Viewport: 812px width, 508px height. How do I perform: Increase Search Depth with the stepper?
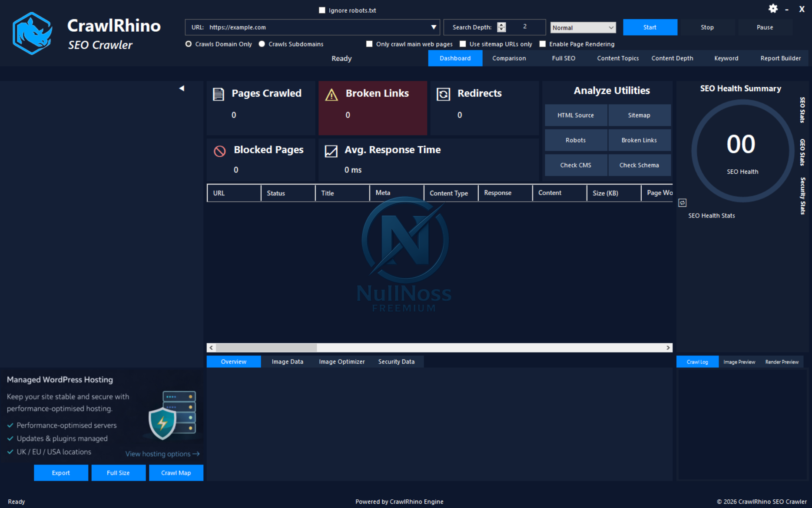[502, 25]
